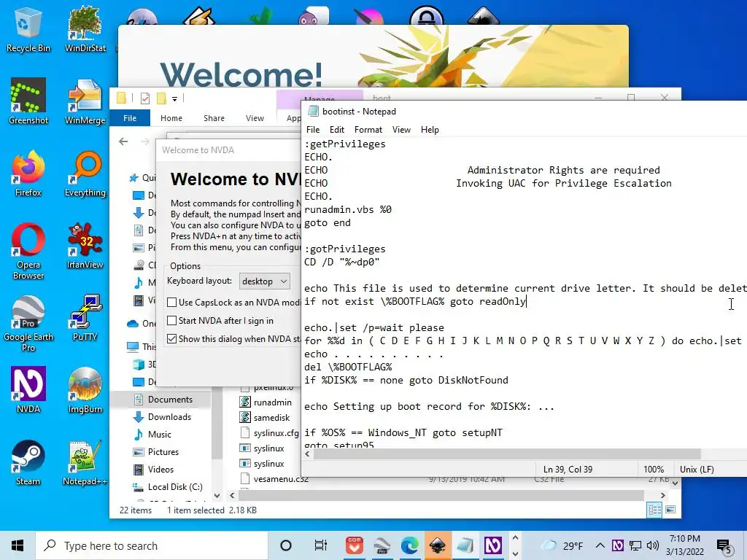Open Notepad File menu
The height and width of the screenshot is (560, 747).
[313, 130]
